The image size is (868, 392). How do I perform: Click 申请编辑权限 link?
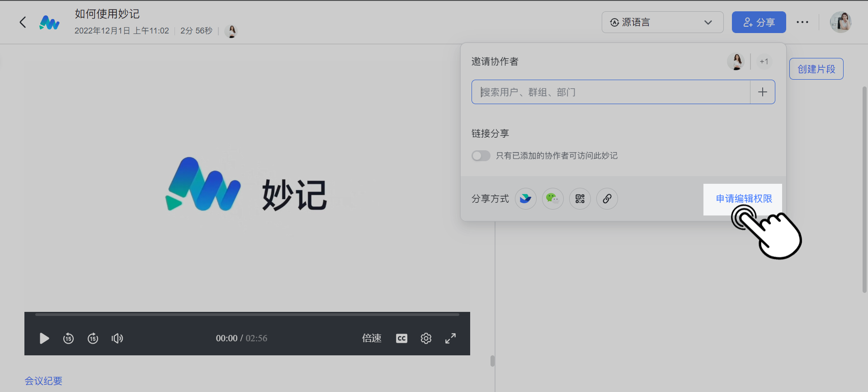point(744,199)
